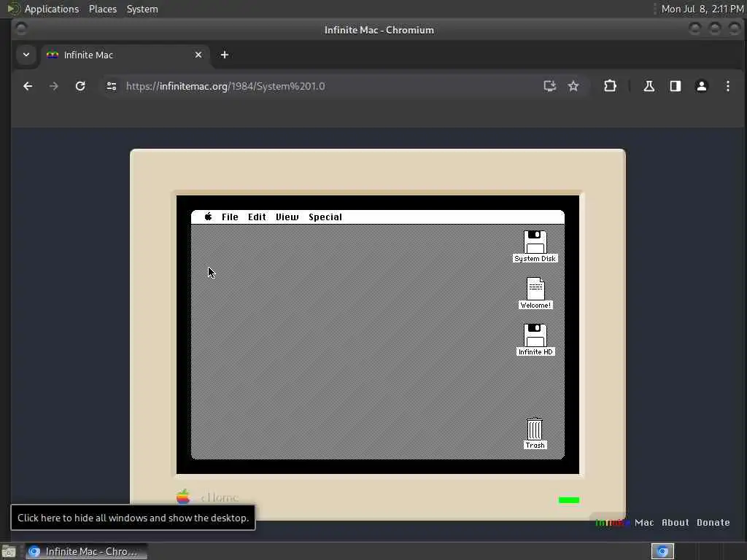Click the green power indicator light
The image size is (747, 560).
click(x=569, y=500)
